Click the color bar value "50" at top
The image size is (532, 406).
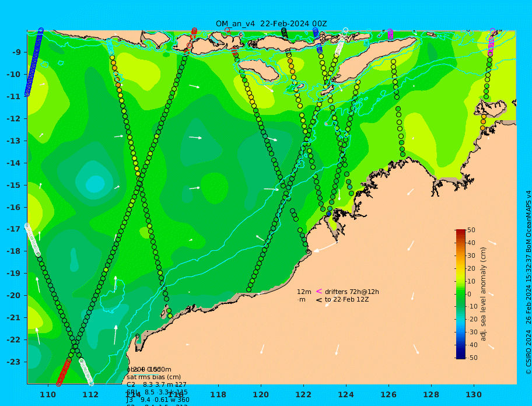(x=471, y=230)
